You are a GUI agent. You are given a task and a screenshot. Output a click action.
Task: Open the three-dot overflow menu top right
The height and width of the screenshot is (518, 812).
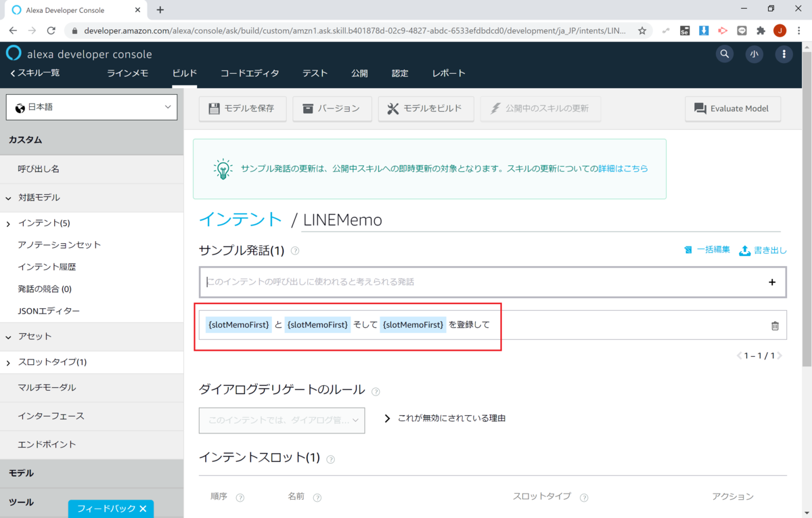point(784,53)
